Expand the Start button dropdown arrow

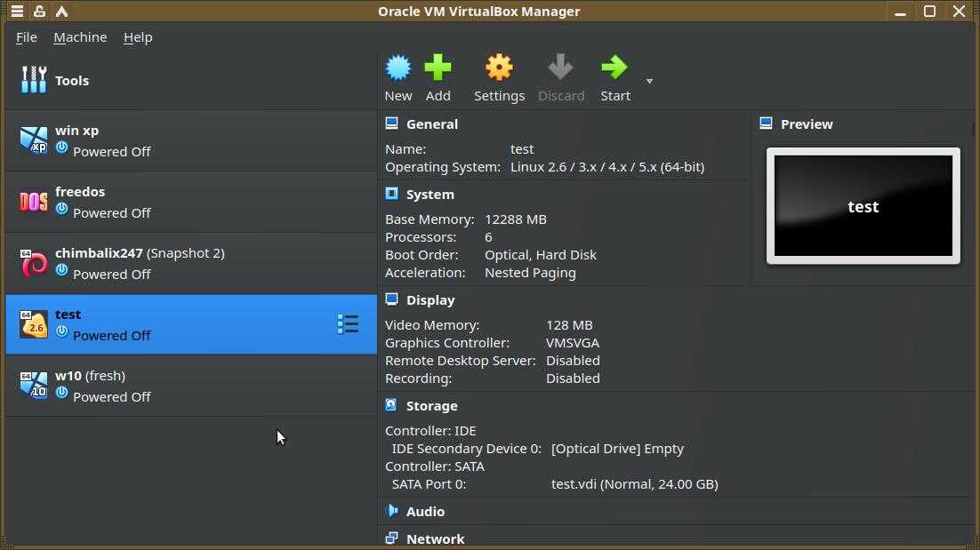click(649, 81)
